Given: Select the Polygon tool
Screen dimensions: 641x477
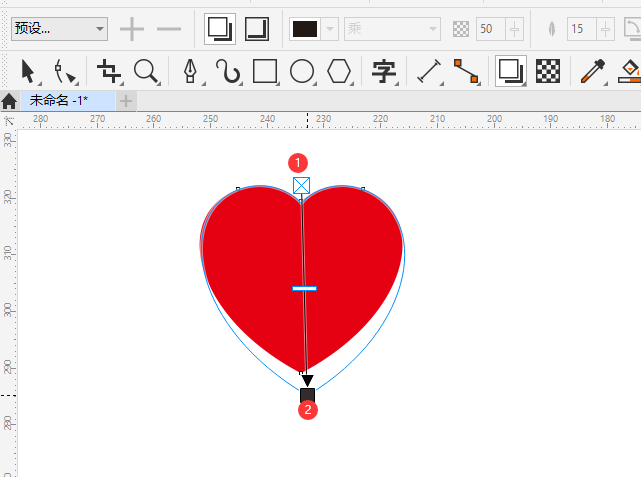Looking at the screenshot, I should coord(339,72).
